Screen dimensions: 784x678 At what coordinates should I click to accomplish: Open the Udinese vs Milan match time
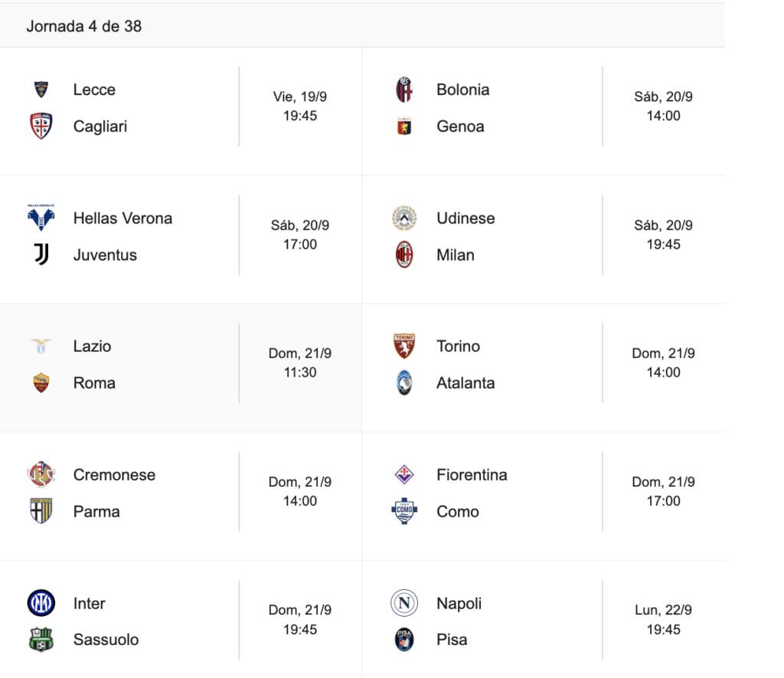663,235
